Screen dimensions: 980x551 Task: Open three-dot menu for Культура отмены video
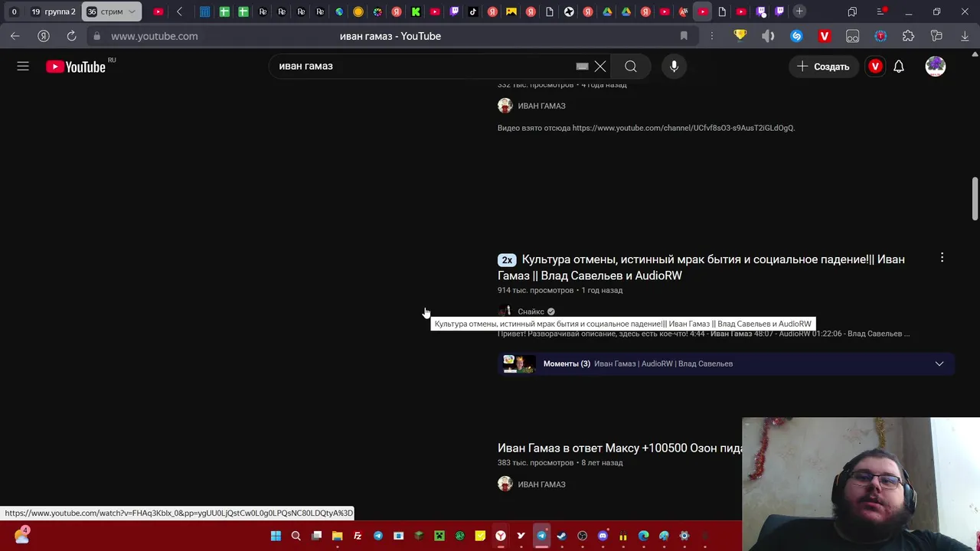click(x=942, y=258)
